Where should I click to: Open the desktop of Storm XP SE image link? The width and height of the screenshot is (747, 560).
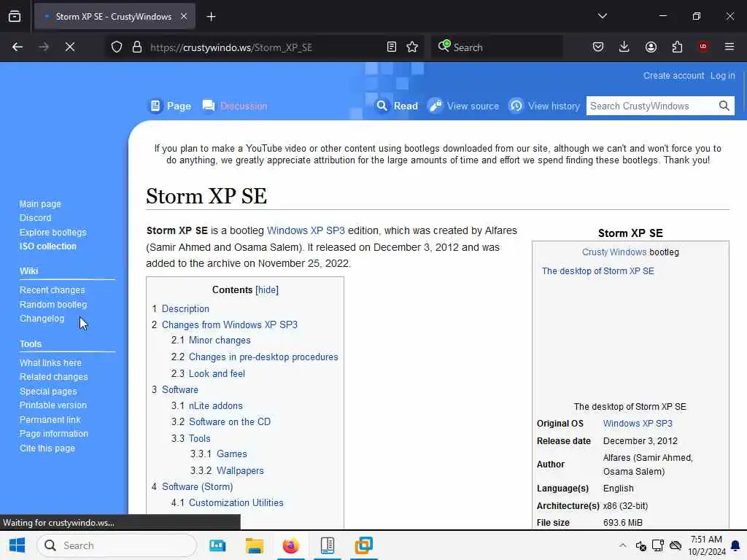tap(598, 271)
